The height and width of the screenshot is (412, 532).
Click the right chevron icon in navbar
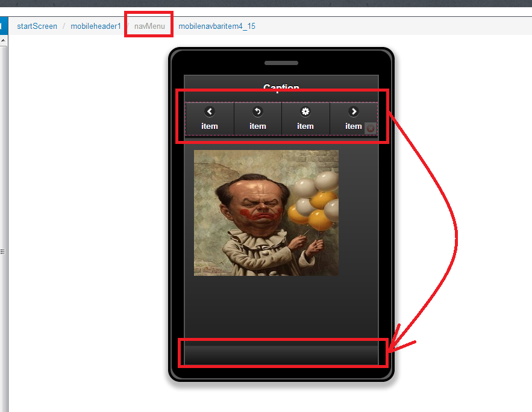click(x=354, y=111)
